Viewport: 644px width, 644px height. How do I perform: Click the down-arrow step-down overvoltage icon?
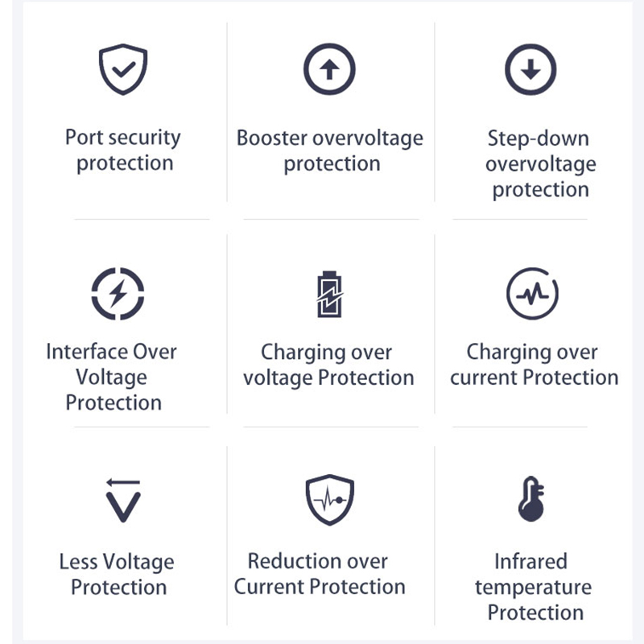coord(530,69)
